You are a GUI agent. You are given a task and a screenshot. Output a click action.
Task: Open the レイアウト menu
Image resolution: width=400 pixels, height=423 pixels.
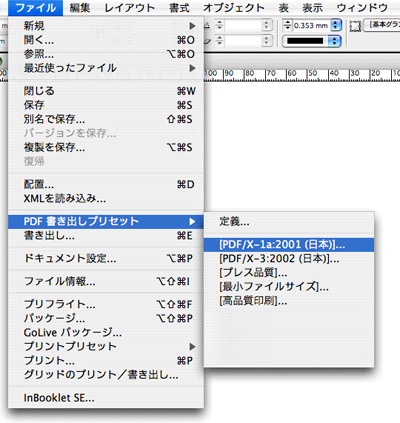[130, 8]
